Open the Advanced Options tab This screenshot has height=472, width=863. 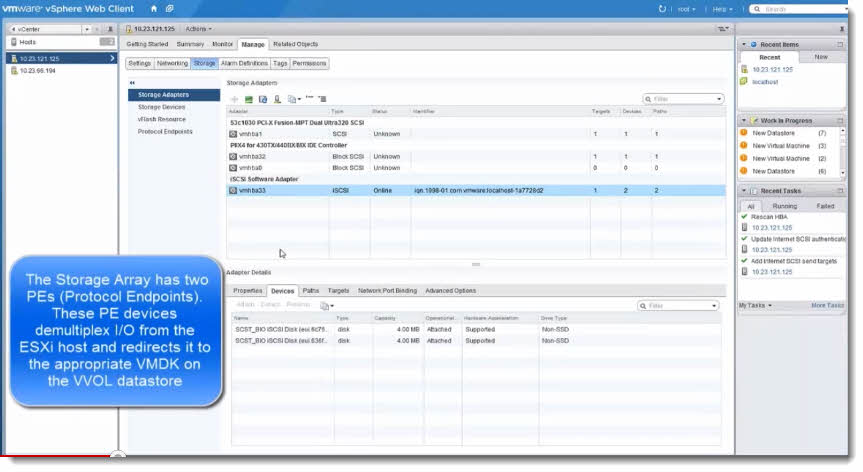tap(451, 290)
